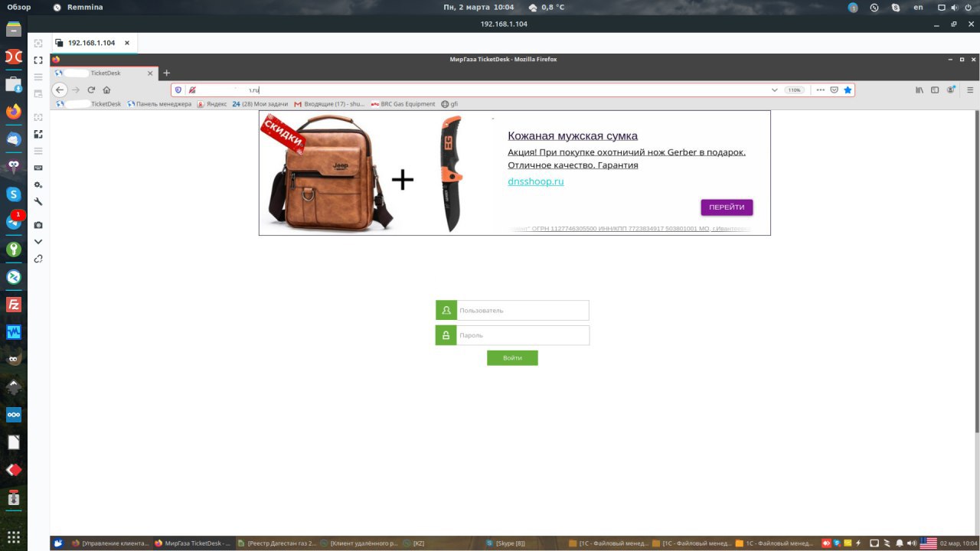Toggle Remmina keyboard grab icon
This screenshot has width=980, height=551.
[x=38, y=168]
